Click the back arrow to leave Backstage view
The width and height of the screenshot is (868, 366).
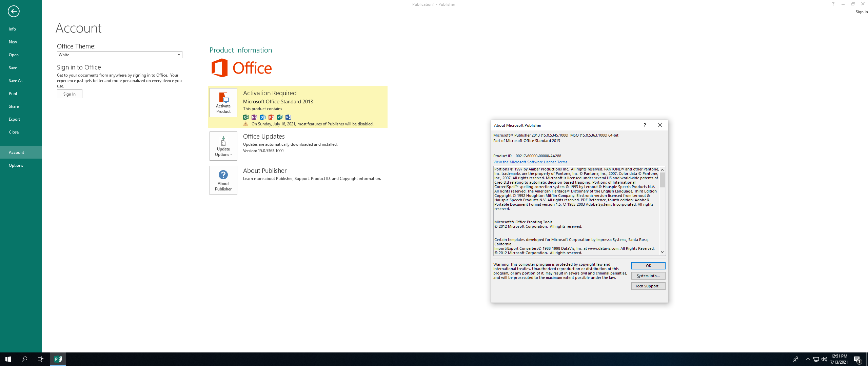click(14, 11)
